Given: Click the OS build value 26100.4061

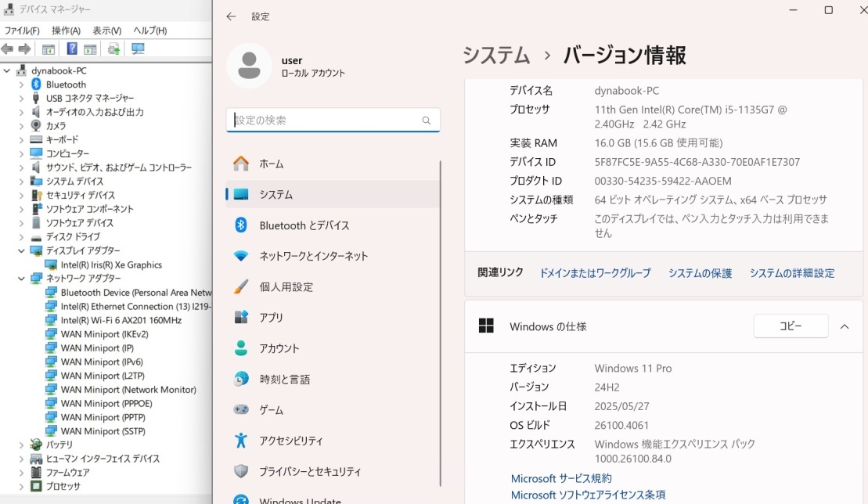Looking at the screenshot, I should pos(621,426).
